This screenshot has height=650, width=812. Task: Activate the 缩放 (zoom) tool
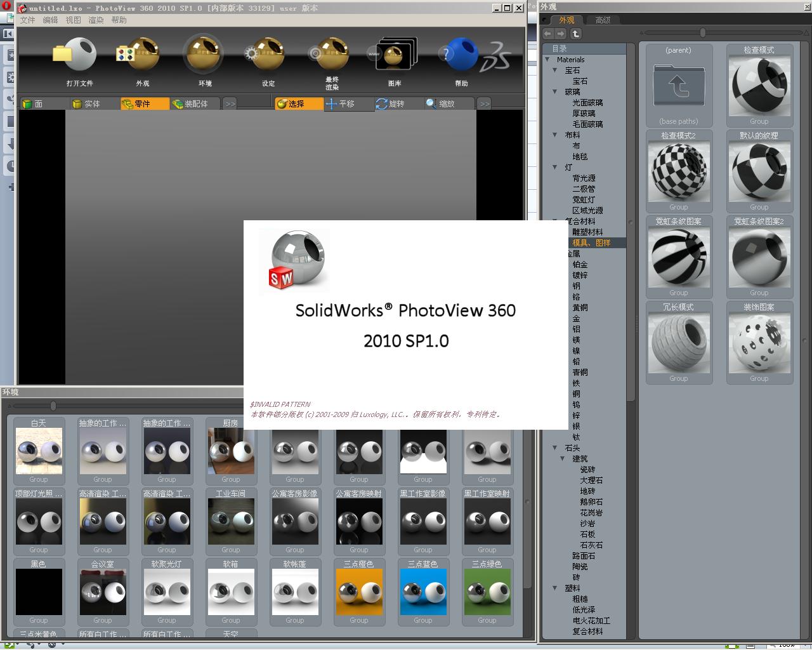pyautogui.click(x=449, y=103)
